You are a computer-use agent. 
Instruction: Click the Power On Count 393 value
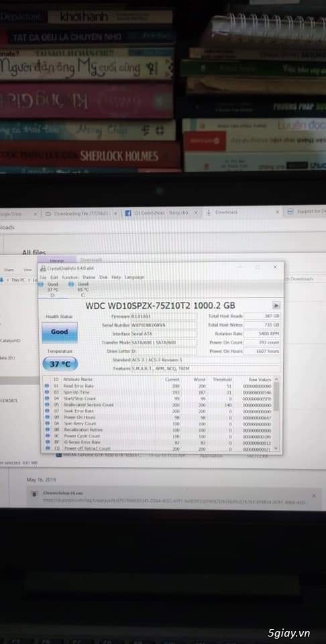tap(262, 342)
